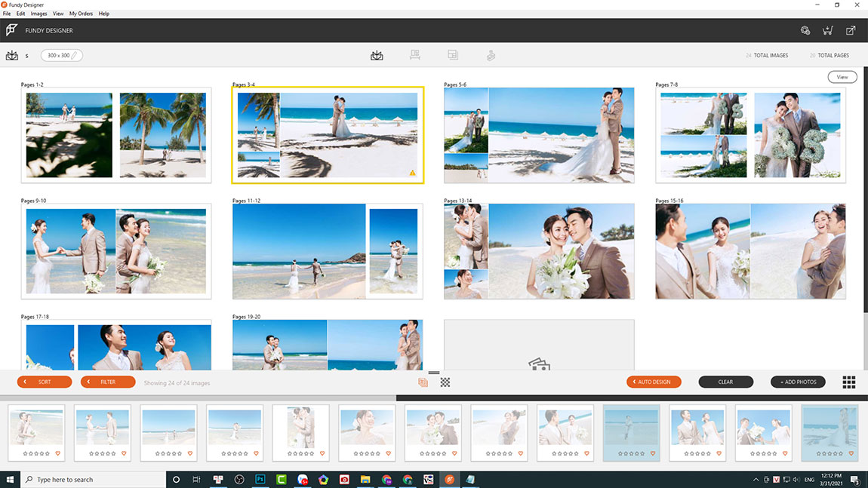This screenshot has width=868, height=488.
Task: Select the Pages 9-10 spread
Action: pos(116,251)
